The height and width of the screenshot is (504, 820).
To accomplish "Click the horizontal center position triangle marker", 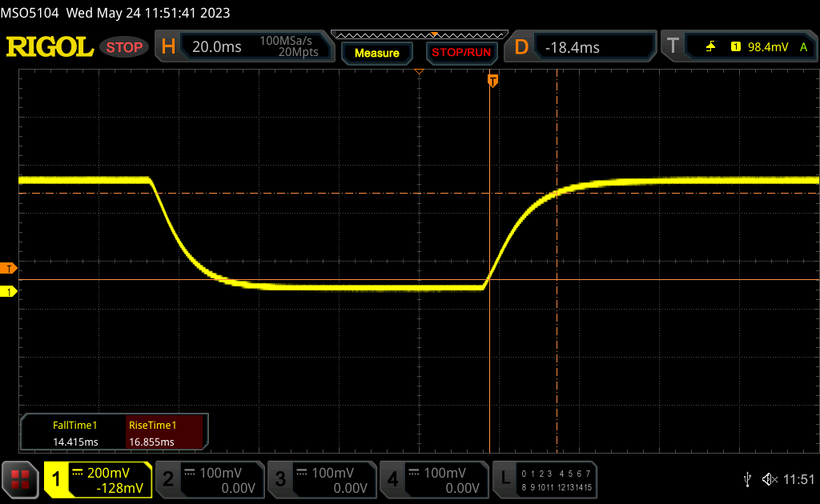I will click(x=419, y=71).
